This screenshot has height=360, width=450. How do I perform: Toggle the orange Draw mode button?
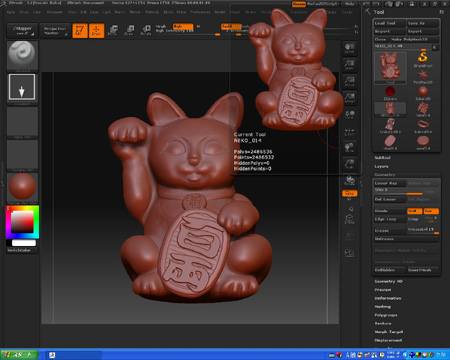pyautogui.click(x=97, y=30)
